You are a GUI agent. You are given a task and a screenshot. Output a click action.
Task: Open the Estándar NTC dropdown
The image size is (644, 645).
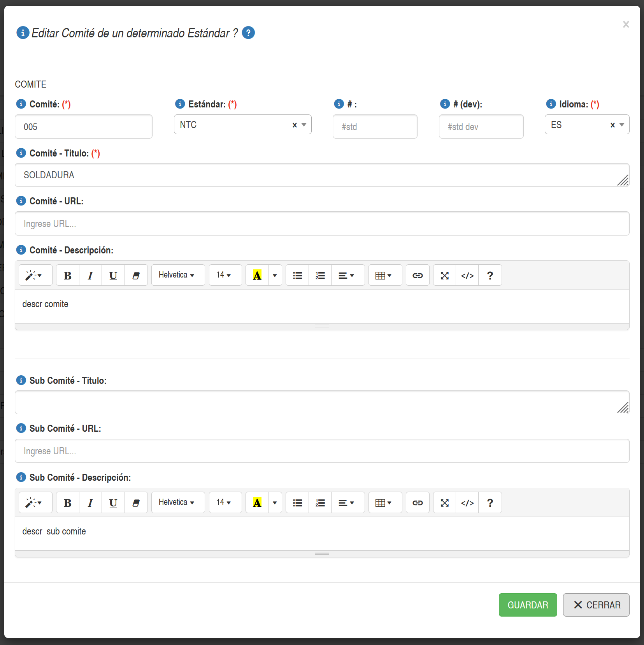(304, 125)
